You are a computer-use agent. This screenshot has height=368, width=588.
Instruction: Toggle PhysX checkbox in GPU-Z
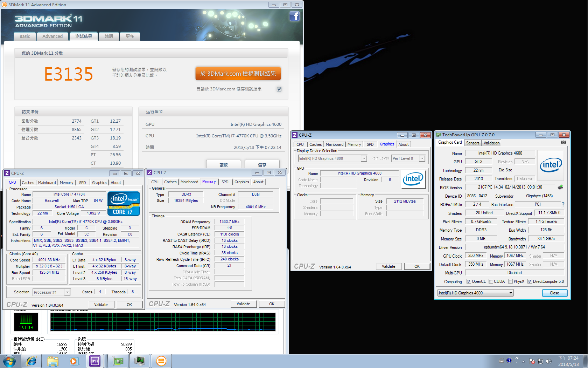511,281
